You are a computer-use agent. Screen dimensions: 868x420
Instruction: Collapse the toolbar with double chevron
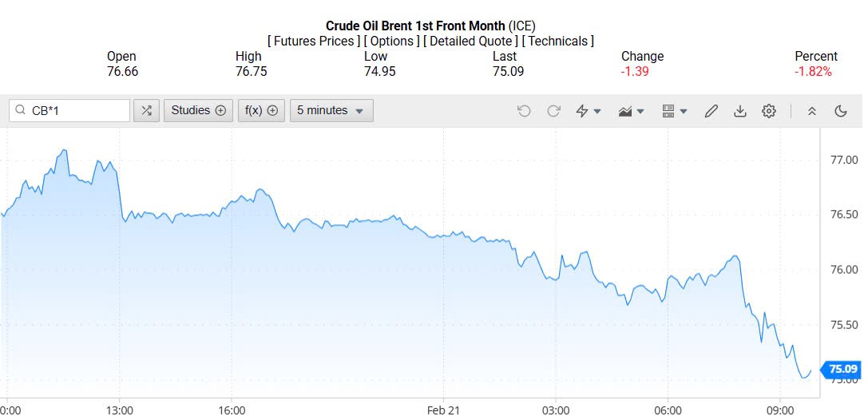[812, 111]
